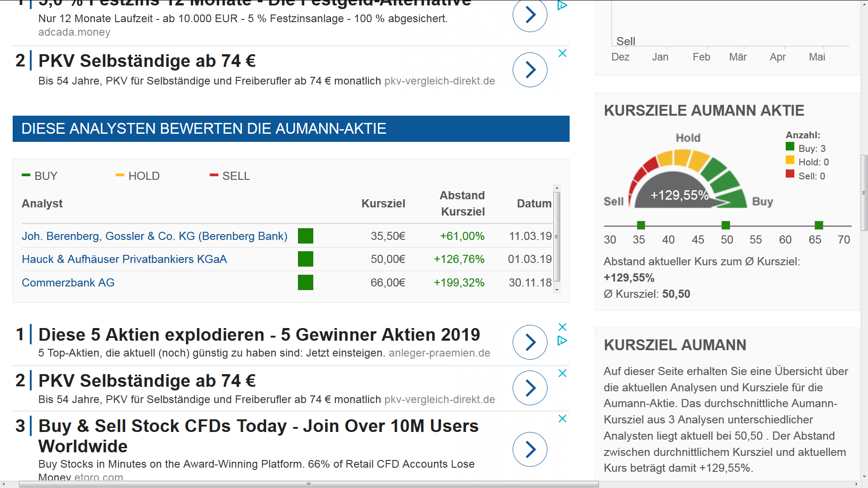Open the 5 Gewinner Aktien ad arrow icon

[529, 343]
